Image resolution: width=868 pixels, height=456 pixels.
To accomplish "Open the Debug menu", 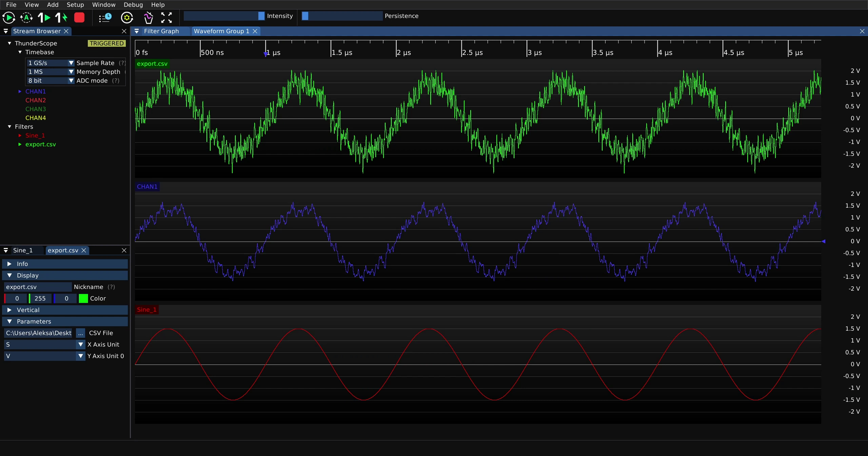I will pos(133,5).
